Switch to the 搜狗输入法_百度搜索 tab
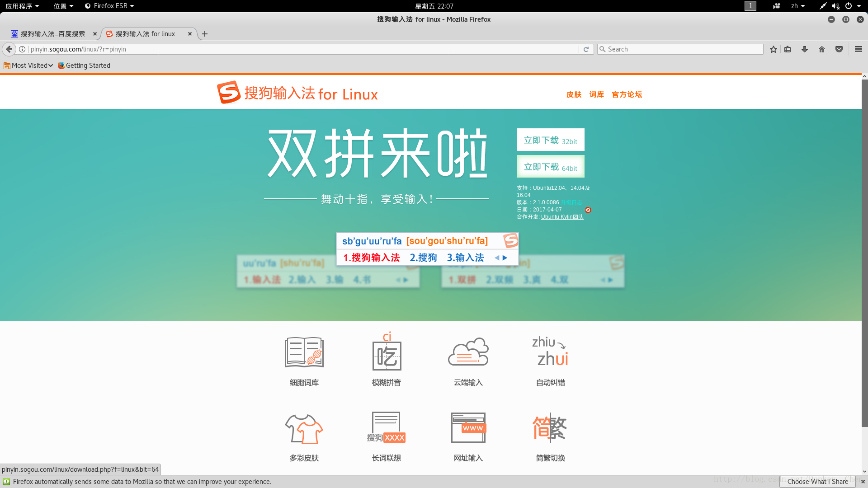The width and height of the screenshot is (868, 488). click(x=53, y=34)
